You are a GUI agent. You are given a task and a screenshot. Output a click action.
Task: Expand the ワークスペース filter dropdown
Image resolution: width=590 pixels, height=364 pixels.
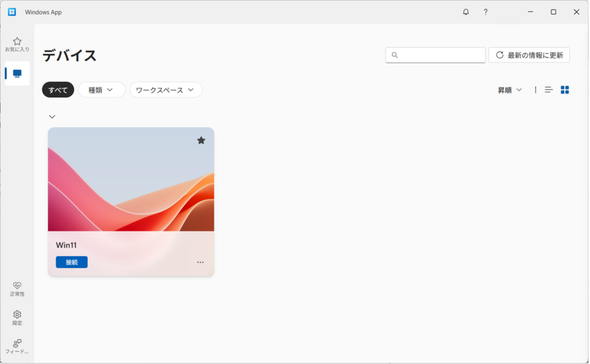coord(165,90)
